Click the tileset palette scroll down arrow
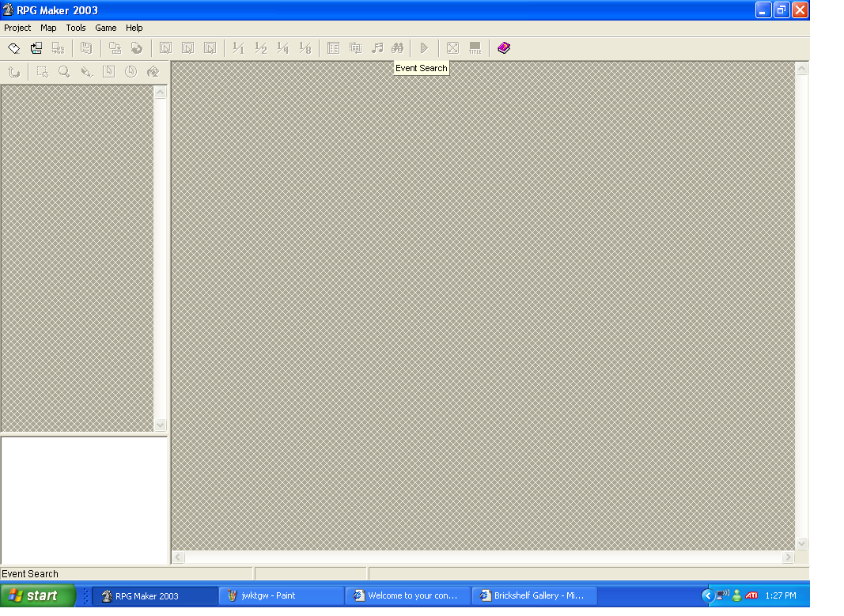The height and width of the screenshot is (616, 844). 161,425
